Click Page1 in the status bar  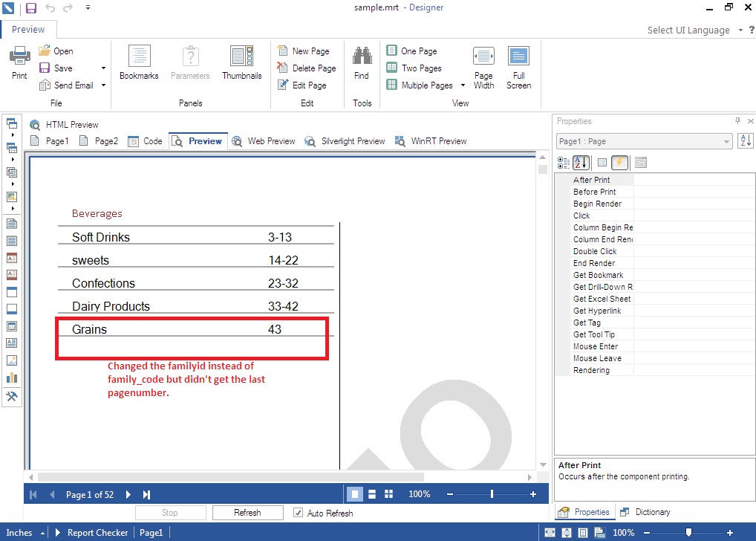(151, 533)
